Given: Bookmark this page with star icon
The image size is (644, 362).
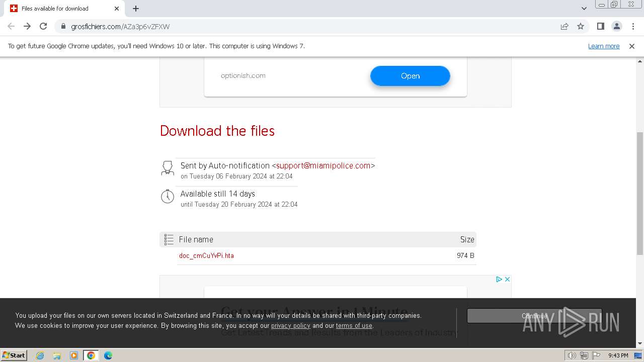Looking at the screenshot, I should click(581, 26).
